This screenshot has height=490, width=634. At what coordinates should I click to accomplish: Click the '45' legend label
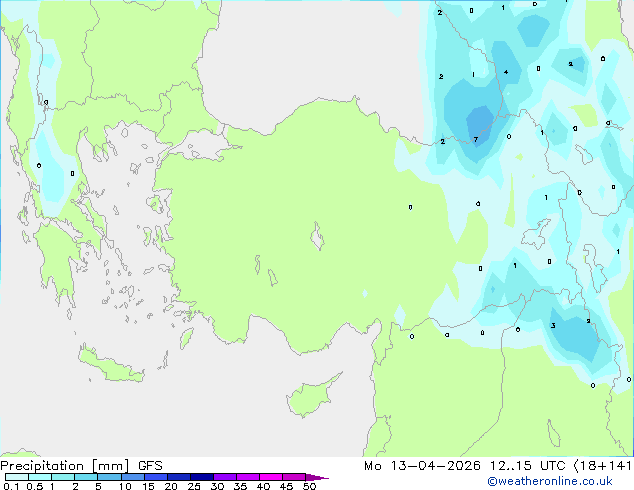click(286, 486)
